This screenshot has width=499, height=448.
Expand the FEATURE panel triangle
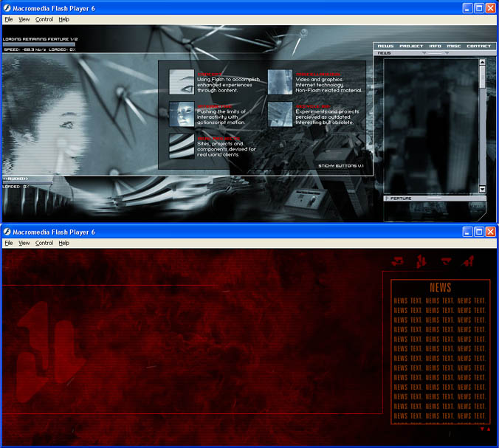click(x=387, y=199)
